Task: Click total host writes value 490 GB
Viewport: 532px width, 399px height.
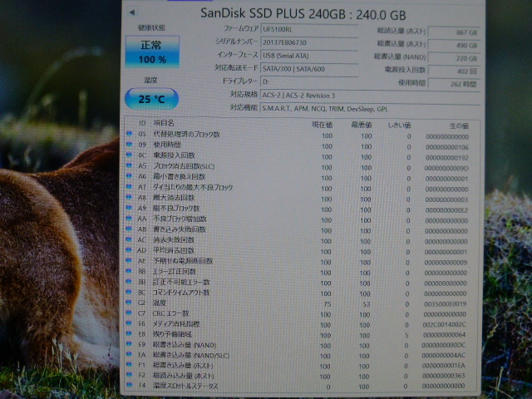Action: pyautogui.click(x=454, y=45)
